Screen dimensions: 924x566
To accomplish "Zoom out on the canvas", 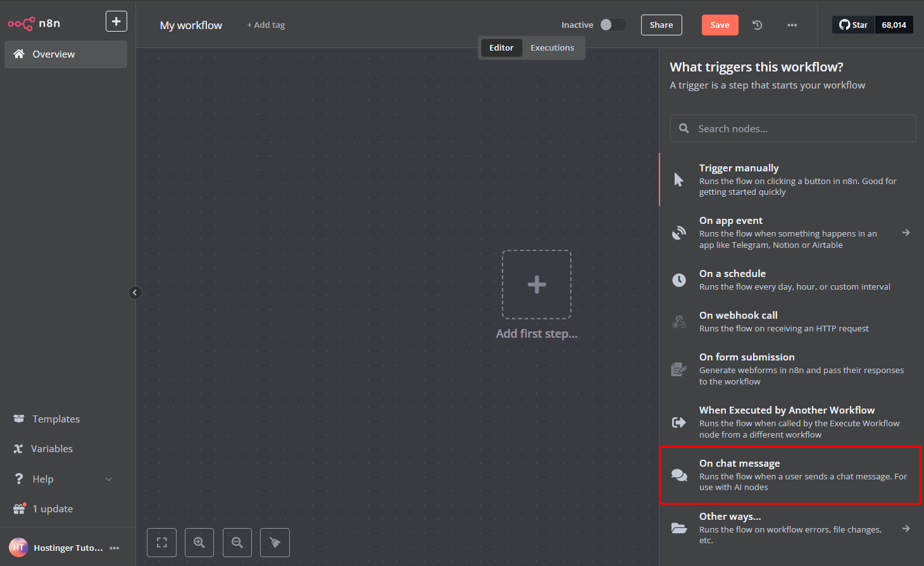I will (237, 542).
